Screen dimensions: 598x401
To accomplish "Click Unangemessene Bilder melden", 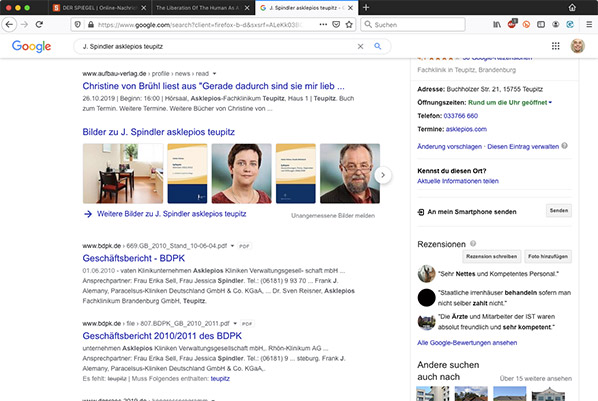I will (x=333, y=216).
